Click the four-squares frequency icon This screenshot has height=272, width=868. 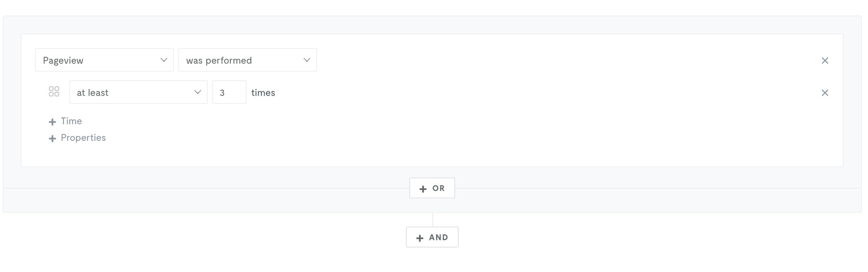[54, 91]
